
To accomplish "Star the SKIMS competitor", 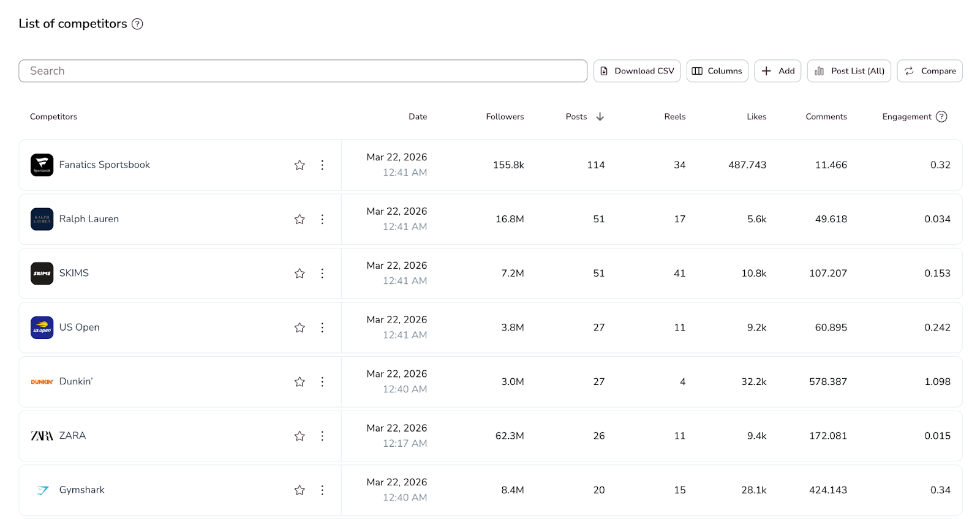I will [x=300, y=274].
